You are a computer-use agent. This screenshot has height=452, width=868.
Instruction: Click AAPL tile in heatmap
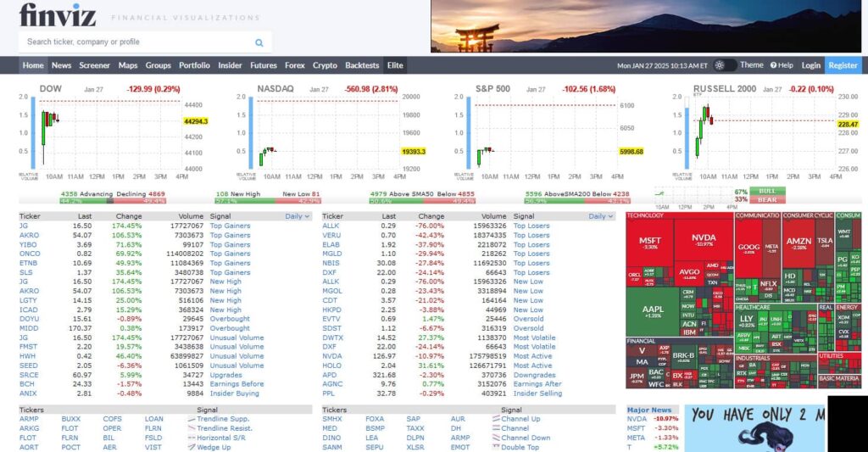pyautogui.click(x=653, y=311)
